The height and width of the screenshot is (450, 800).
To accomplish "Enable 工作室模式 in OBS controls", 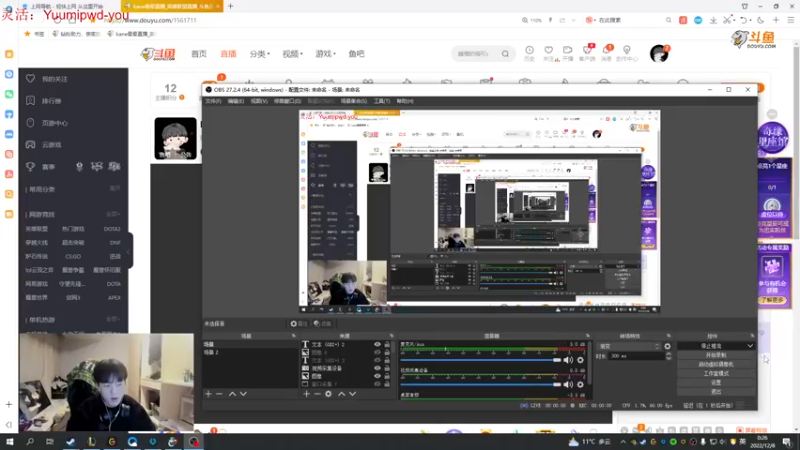I will click(x=716, y=373).
